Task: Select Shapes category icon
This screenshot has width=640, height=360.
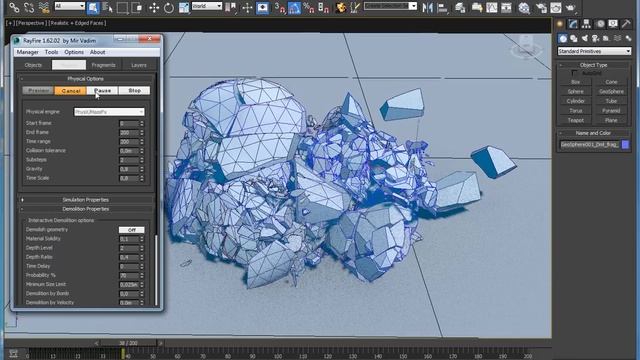Action: (x=574, y=38)
